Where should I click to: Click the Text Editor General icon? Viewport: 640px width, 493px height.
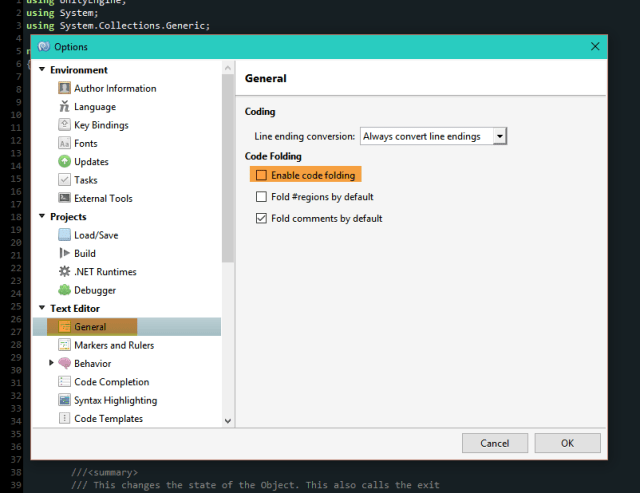tap(64, 327)
